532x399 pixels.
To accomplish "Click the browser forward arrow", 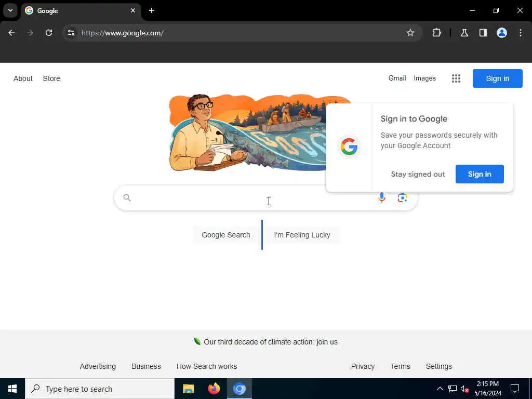I will [30, 33].
